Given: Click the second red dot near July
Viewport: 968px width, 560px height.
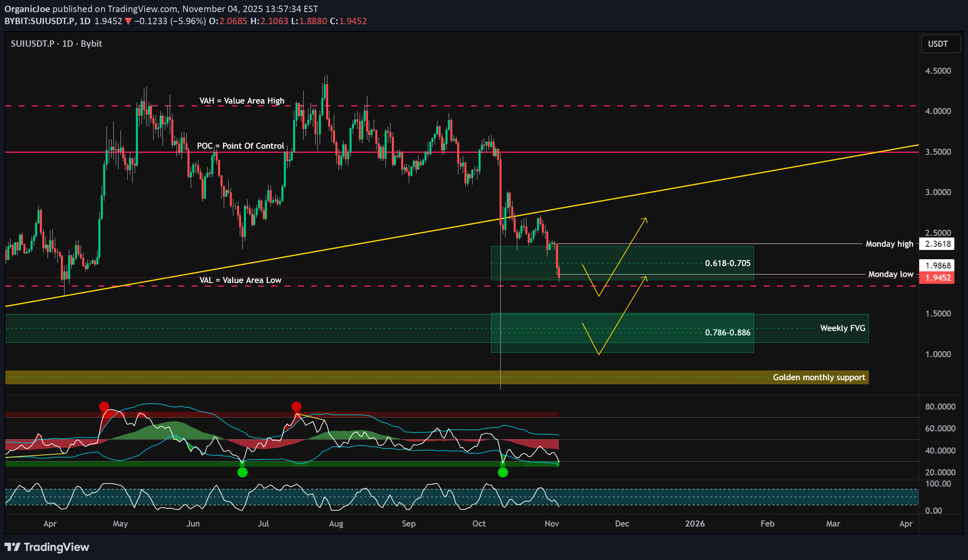Looking at the screenshot, I should click(x=296, y=406).
